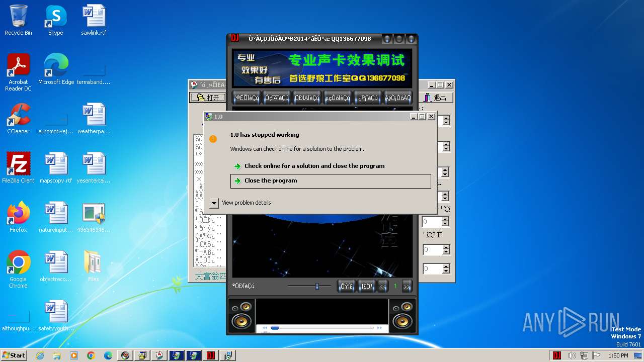Screen dimensions: 644x362
Task: Open Acrobat Reader DC shortcut
Action: (18, 72)
